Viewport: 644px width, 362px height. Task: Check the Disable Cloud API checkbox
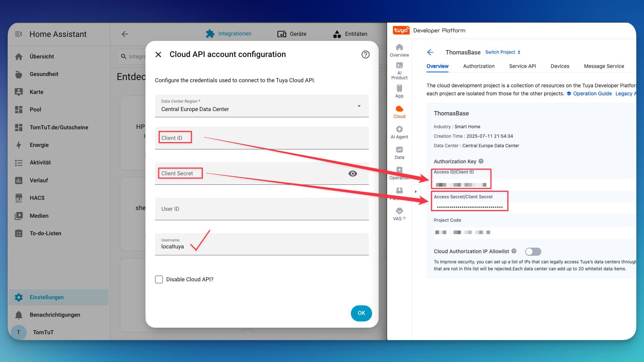point(159,279)
